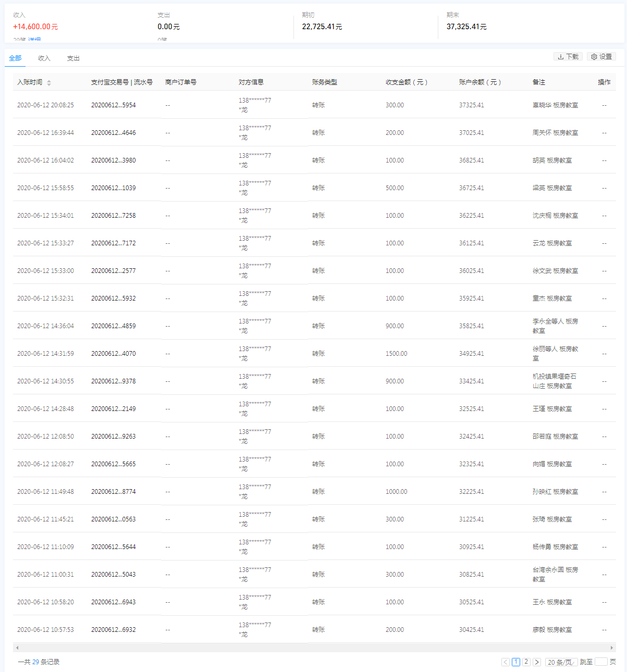The width and height of the screenshot is (627, 672).
Task: Click the 跳至 page number input field
Action: point(601,662)
